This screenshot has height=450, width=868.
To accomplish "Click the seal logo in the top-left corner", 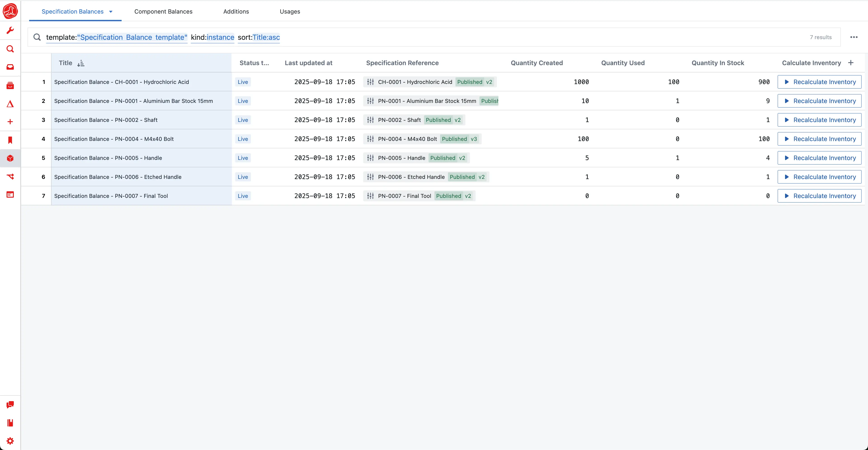I will [x=10, y=11].
